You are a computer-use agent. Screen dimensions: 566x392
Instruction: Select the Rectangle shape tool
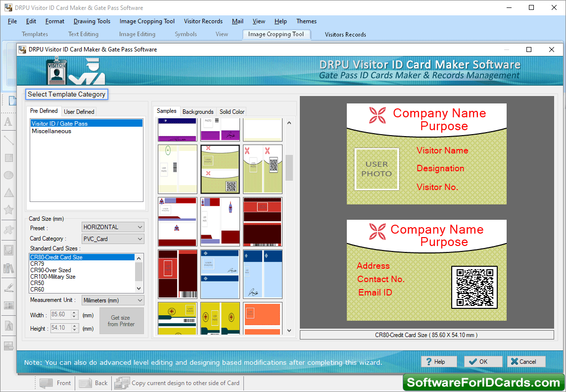[x=8, y=157]
